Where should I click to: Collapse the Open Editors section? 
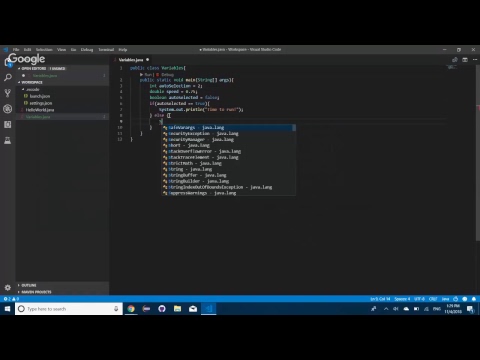point(43,68)
